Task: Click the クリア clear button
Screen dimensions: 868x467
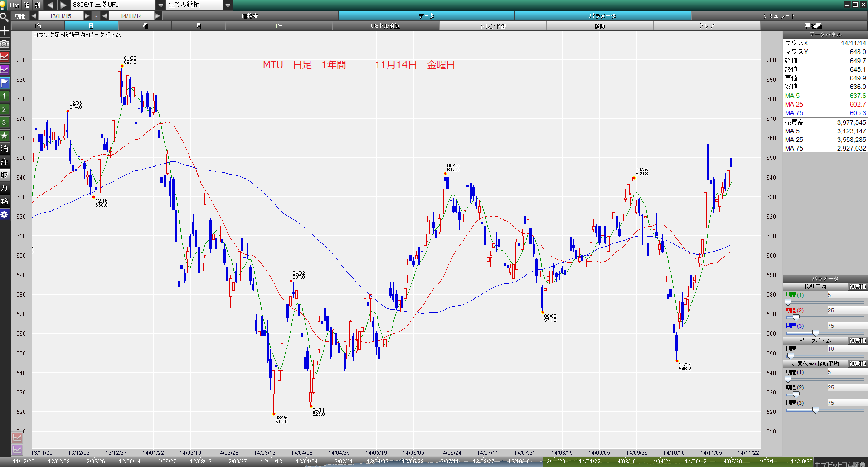Action: pos(706,26)
